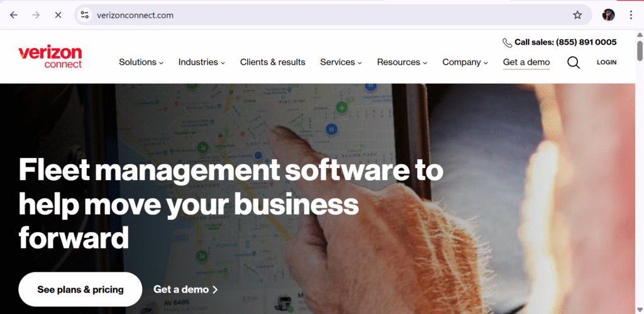Click See plans & pricing button

click(x=80, y=289)
